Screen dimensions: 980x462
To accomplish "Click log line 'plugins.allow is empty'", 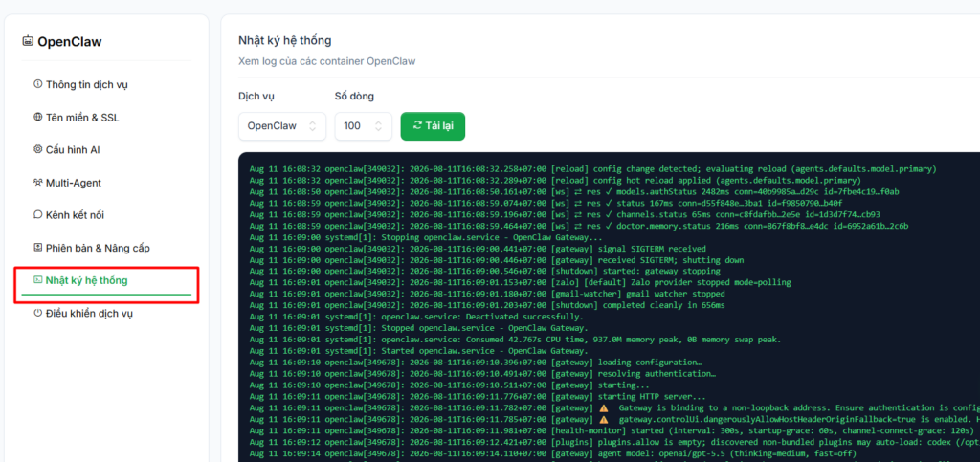I will pyautogui.click(x=614, y=442).
